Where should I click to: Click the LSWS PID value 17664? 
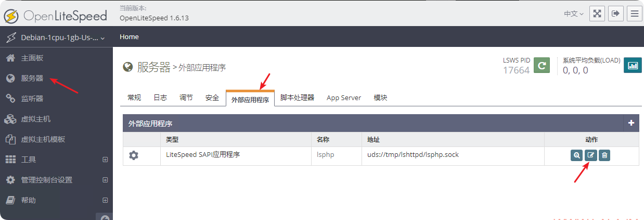point(516,70)
